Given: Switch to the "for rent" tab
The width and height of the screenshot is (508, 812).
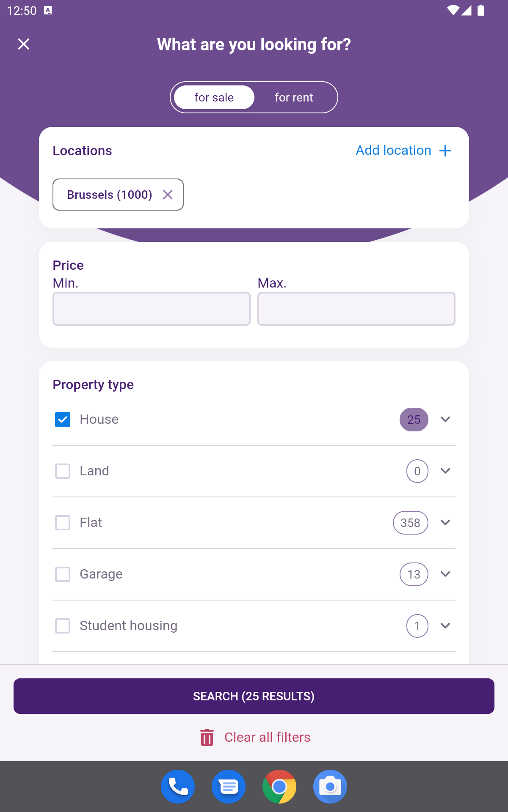Looking at the screenshot, I should pos(294,97).
